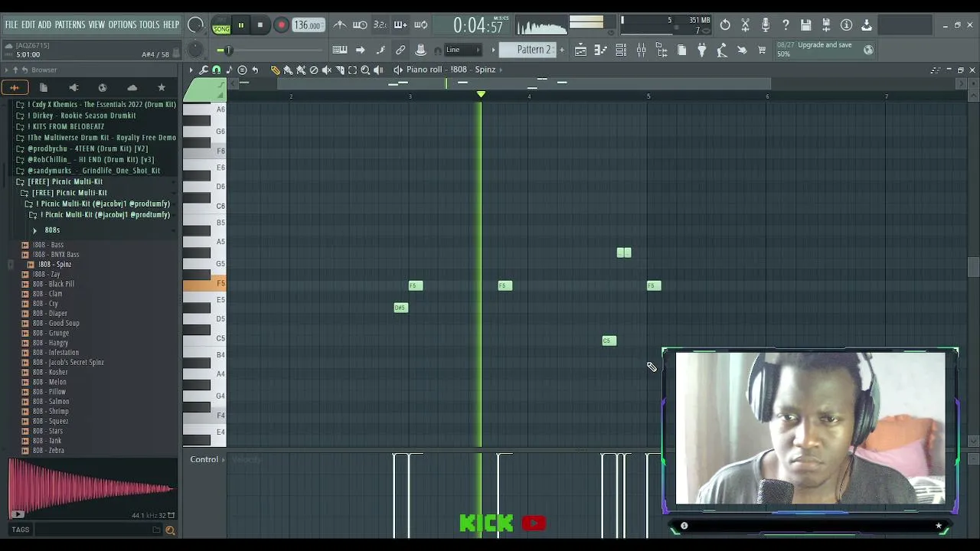
Task: Add a new pattern with the plus button
Action: point(562,50)
